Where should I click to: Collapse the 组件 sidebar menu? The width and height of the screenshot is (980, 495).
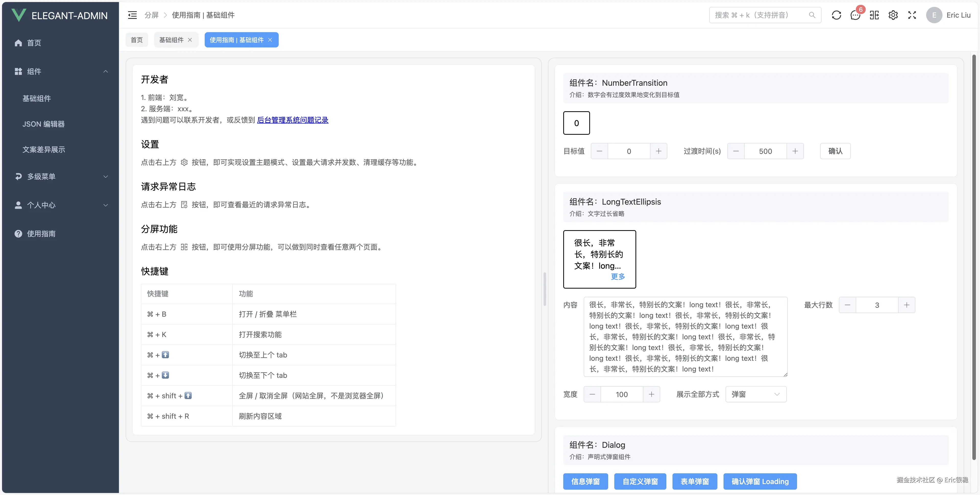click(61, 71)
